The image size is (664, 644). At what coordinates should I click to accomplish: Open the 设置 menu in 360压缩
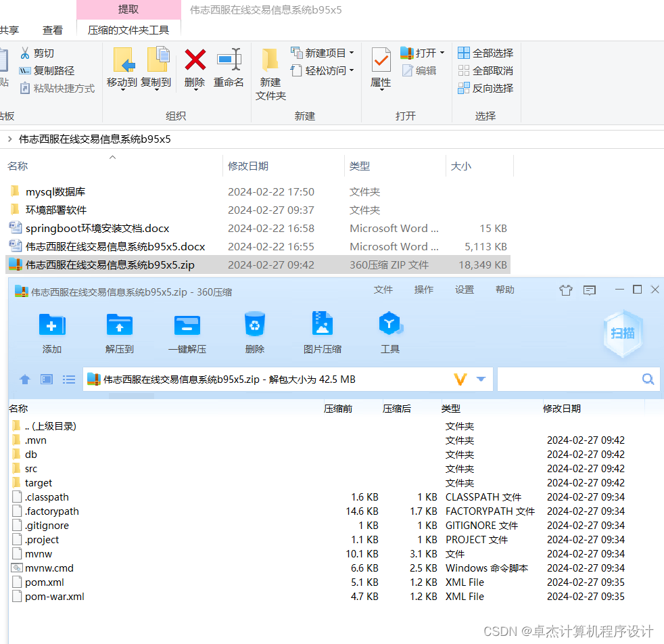465,290
